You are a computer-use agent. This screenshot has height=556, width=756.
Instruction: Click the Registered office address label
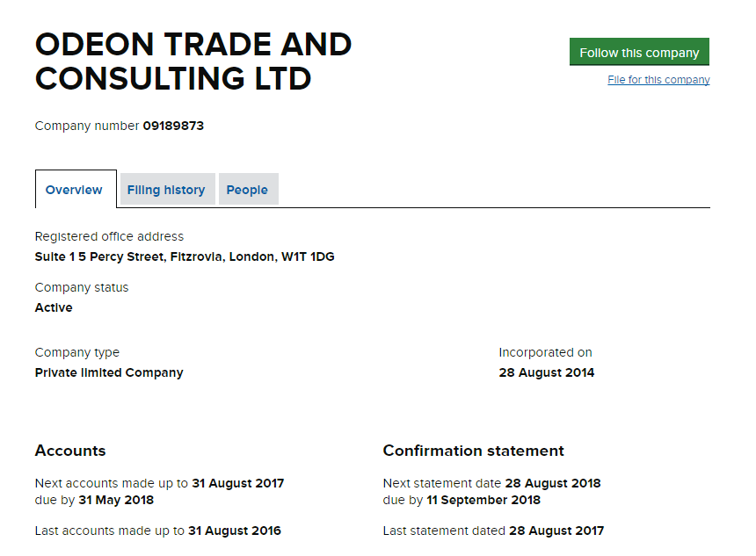tap(109, 236)
